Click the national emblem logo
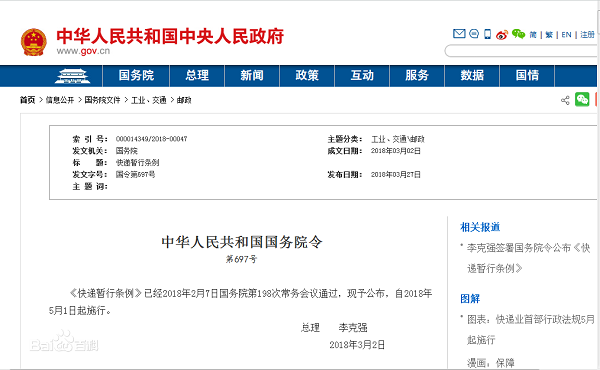Screen dimensions: 600x370 click(34, 42)
